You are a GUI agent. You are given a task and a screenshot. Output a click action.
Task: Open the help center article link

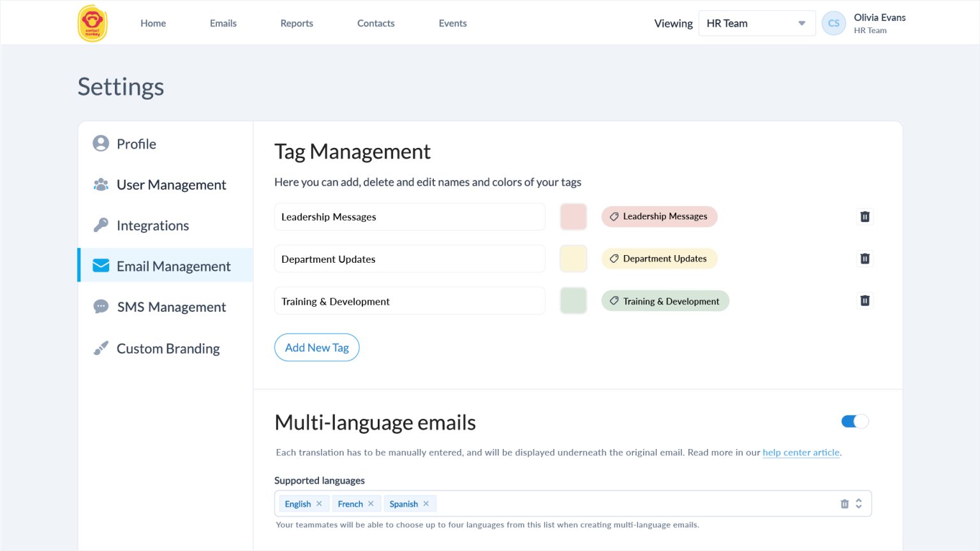tap(801, 452)
